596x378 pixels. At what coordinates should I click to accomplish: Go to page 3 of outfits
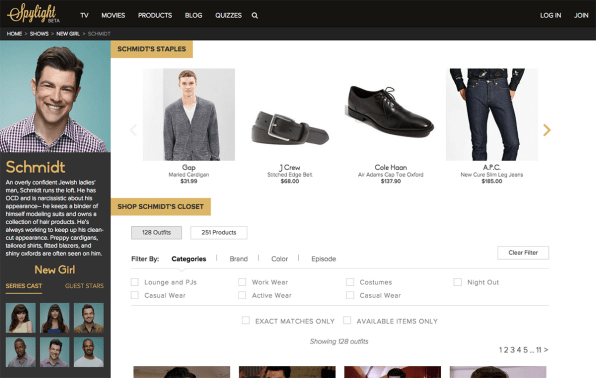tap(512, 350)
